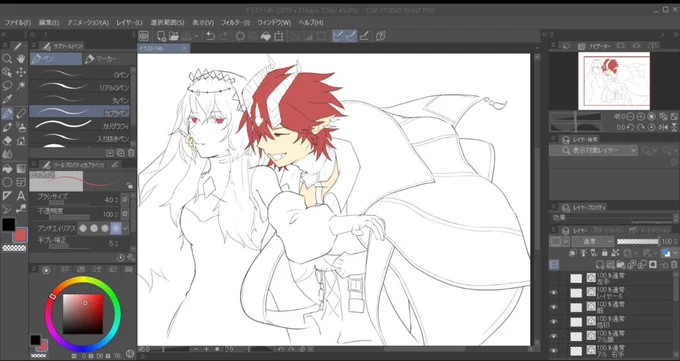Viewport: 680px width, 361px height.
Task: Select the Lasso selection tool
Action: coord(7,85)
